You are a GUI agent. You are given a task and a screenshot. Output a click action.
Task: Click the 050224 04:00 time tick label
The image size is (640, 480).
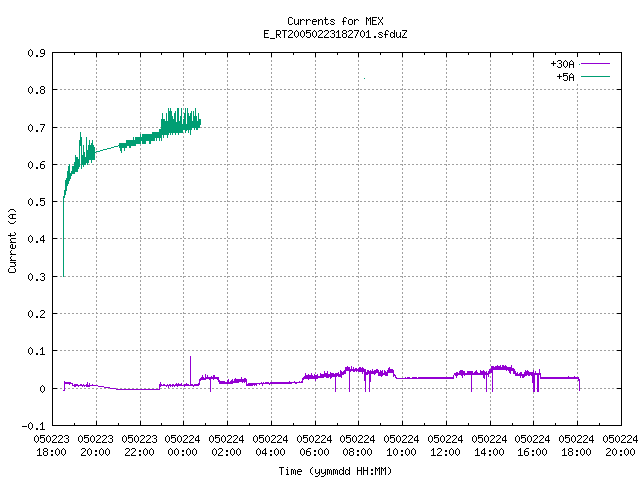271,446
